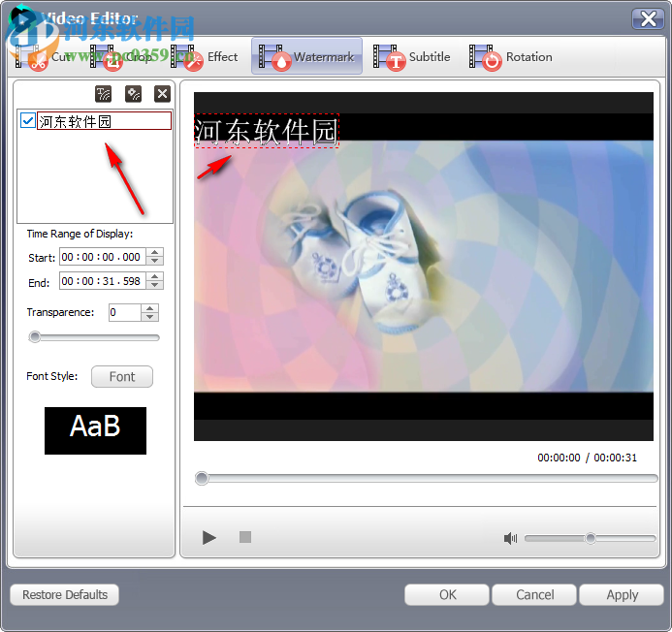Click the Watermark droplet film icon
The image size is (672, 632).
pyautogui.click(x=274, y=57)
